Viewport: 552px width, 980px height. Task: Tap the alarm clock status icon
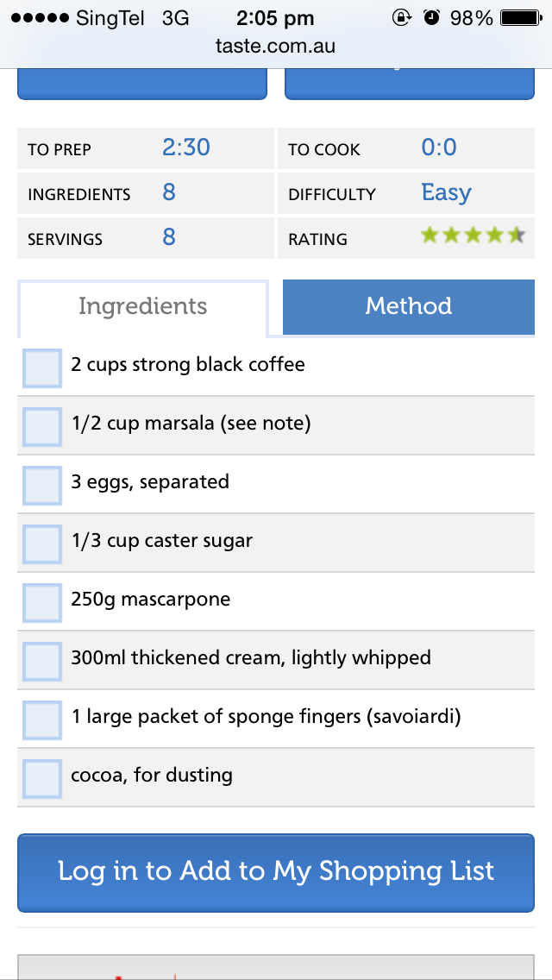(x=432, y=17)
